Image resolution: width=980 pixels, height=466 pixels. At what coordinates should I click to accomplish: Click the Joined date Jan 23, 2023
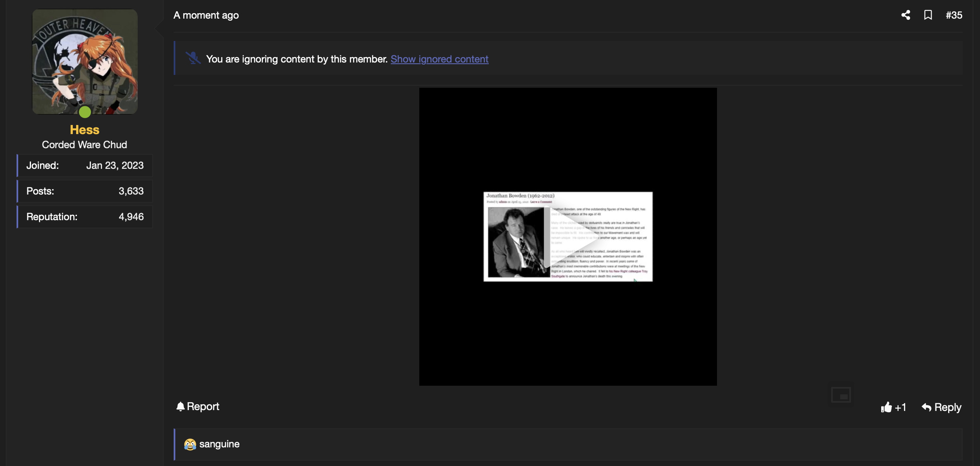[x=115, y=165]
